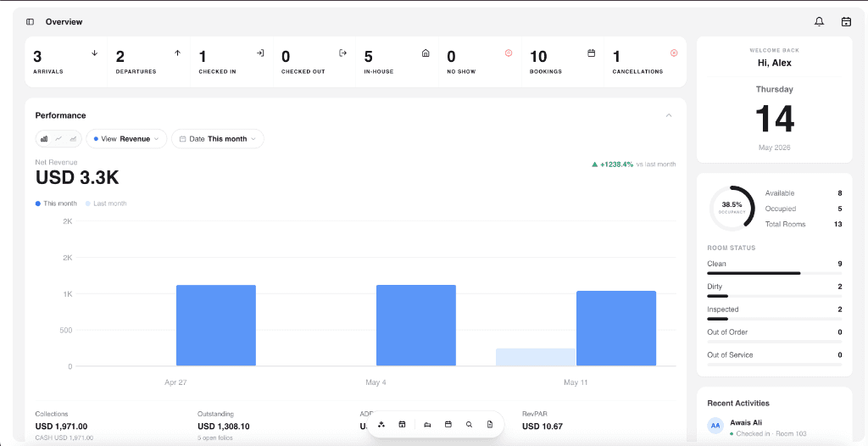Open the 5 In-House card
This screenshot has width=868, height=446.
tap(397, 62)
